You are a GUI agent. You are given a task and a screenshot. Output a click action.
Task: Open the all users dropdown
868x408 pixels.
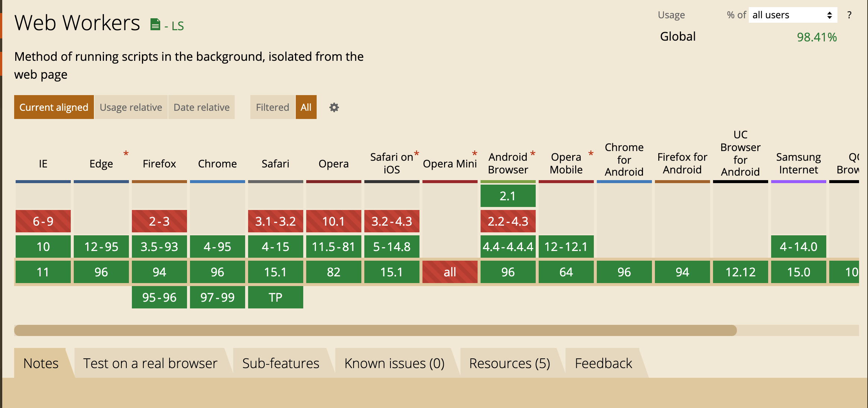tap(793, 15)
